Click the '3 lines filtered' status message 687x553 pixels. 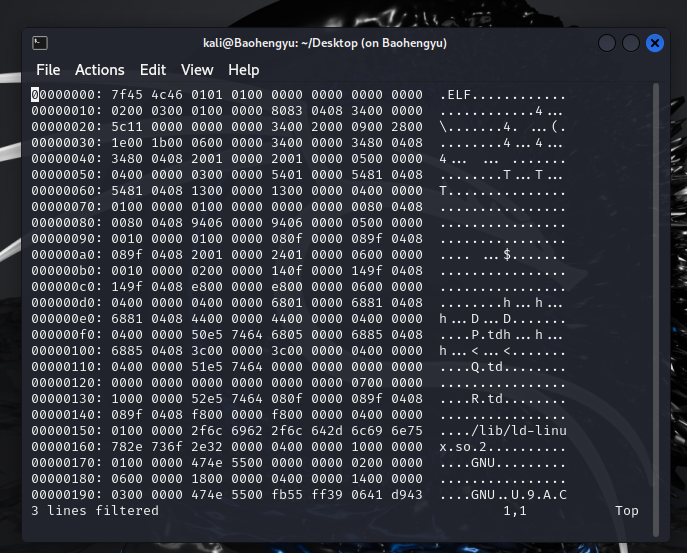[x=95, y=510]
